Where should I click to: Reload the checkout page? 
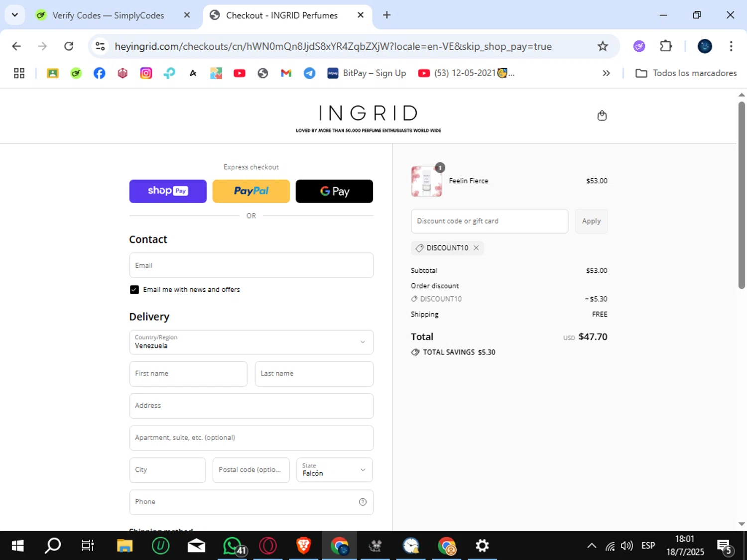69,46
